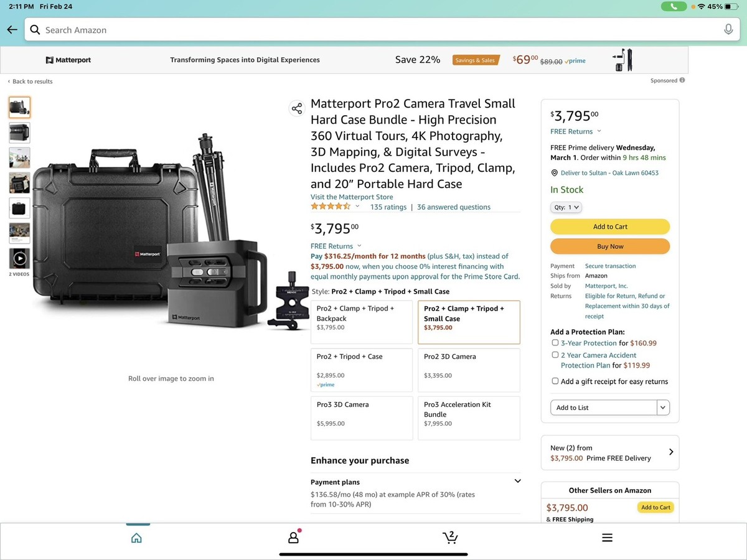Select Pro3 Acceleration Kit Bundle option
This screenshot has height=560, width=747.
pyautogui.click(x=469, y=418)
